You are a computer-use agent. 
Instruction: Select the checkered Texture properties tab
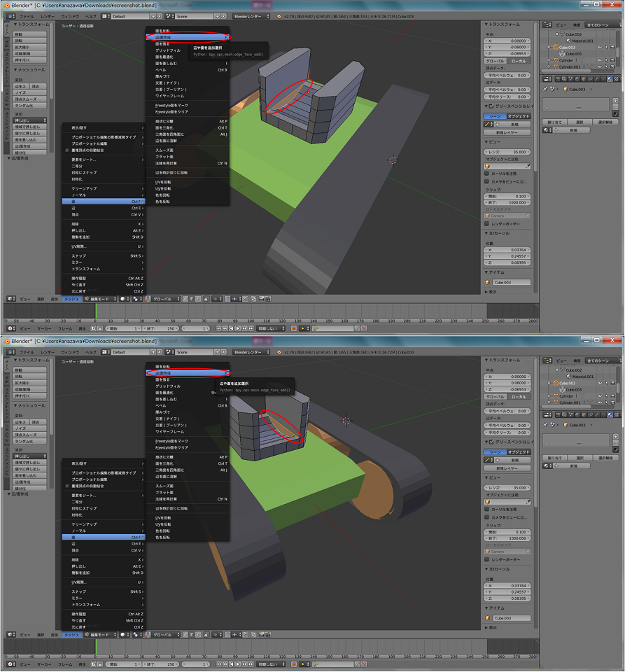pyautogui.click(x=617, y=79)
